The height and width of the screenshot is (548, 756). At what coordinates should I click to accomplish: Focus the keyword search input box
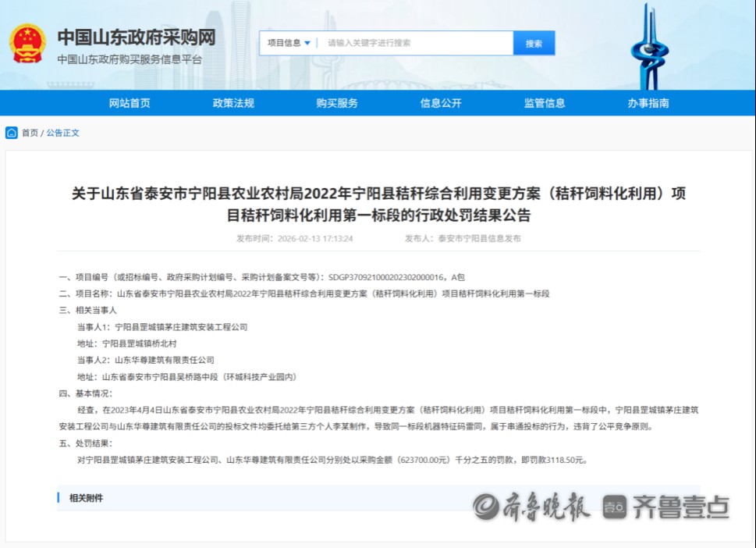413,44
